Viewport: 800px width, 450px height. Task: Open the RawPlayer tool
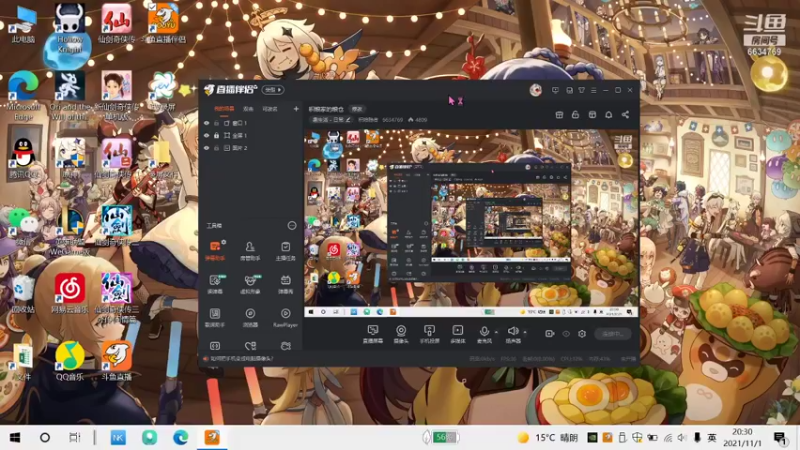coord(285,317)
